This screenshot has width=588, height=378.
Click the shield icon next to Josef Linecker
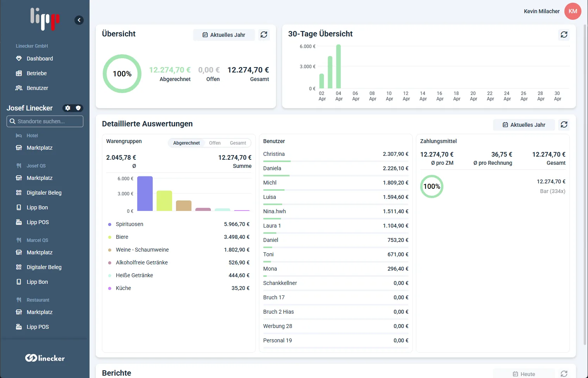point(78,108)
